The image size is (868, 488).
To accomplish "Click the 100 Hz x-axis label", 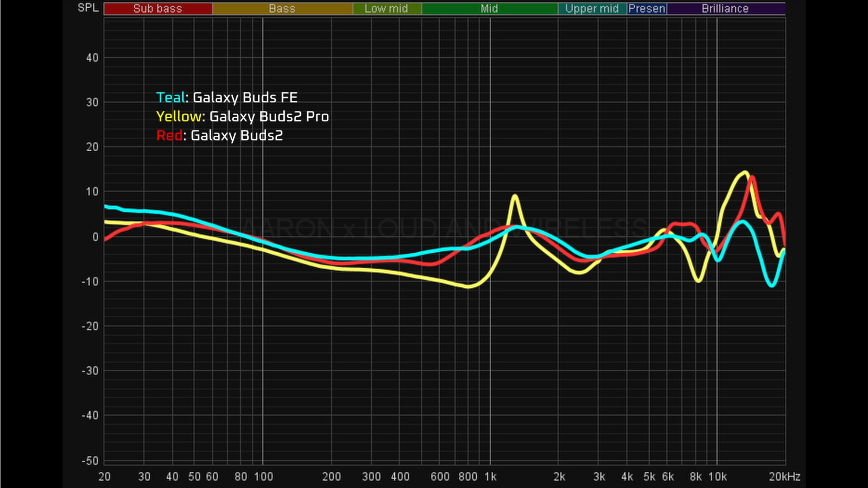I will (x=264, y=477).
